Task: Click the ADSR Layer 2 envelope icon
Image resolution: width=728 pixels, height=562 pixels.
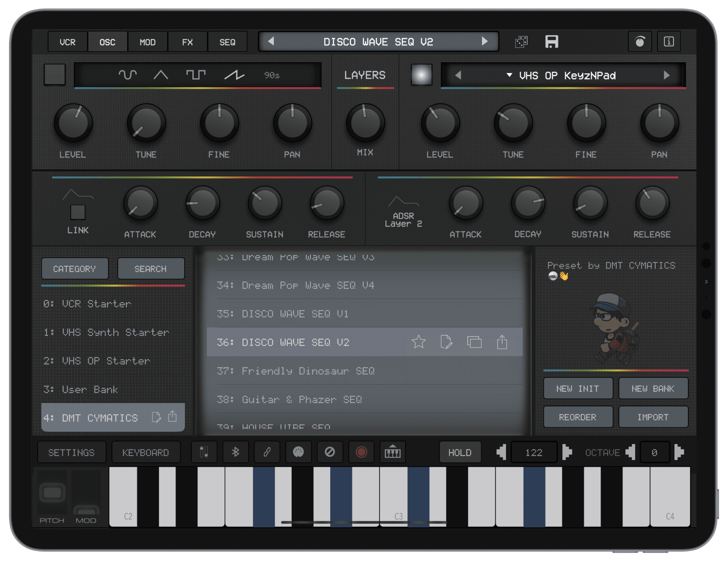Action: pyautogui.click(x=403, y=201)
